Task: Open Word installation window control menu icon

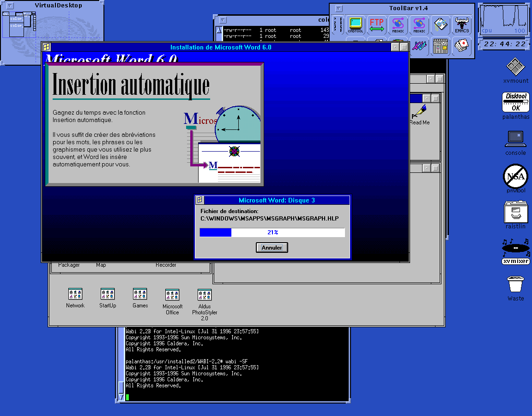Action: (x=47, y=47)
